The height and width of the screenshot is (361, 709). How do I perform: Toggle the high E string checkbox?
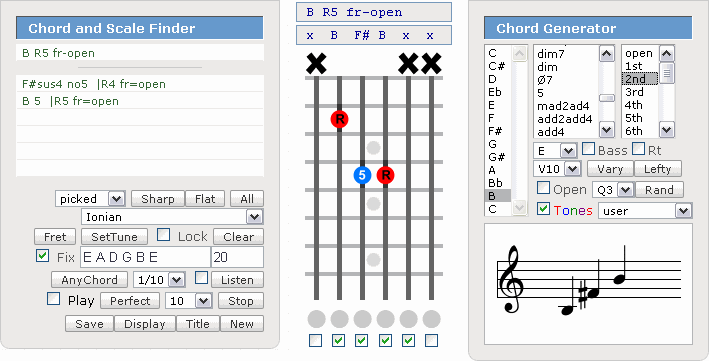click(431, 340)
